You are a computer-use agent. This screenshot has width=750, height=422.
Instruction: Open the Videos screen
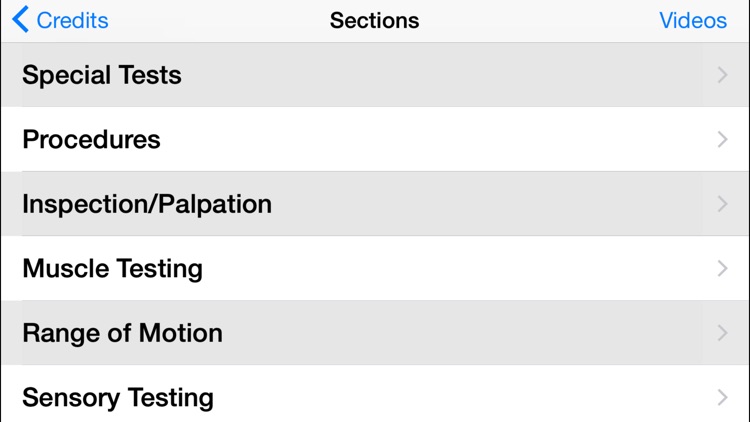[693, 21]
